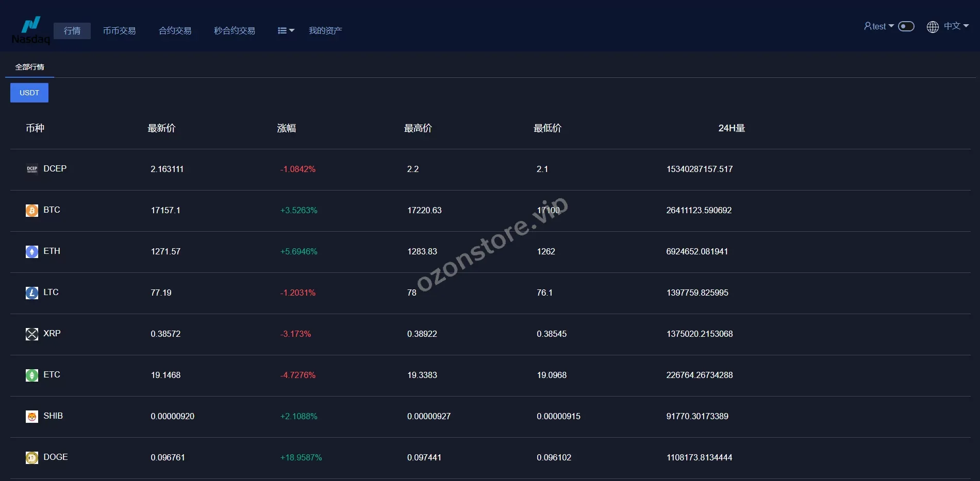Toggle the dark/light theme switch

click(906, 26)
